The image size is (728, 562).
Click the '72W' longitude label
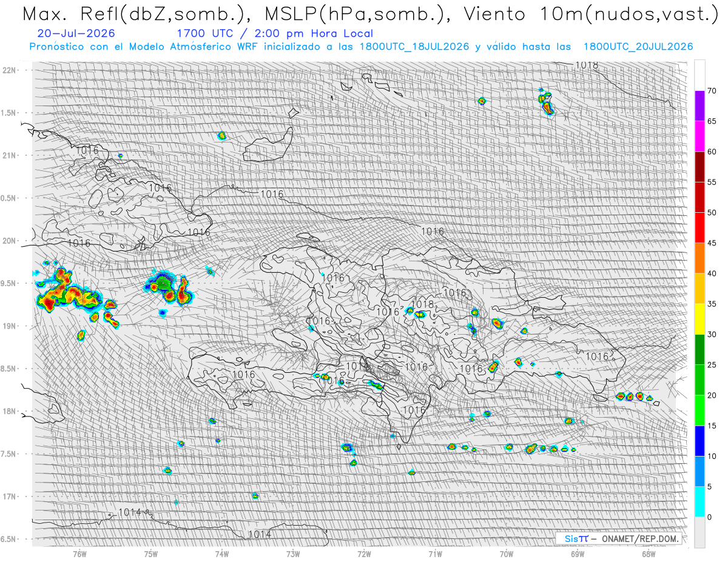(364, 554)
